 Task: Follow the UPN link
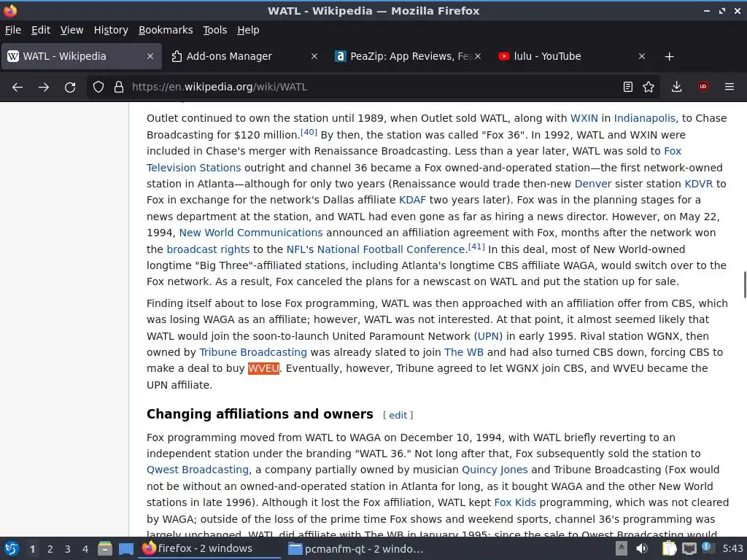[488, 336]
